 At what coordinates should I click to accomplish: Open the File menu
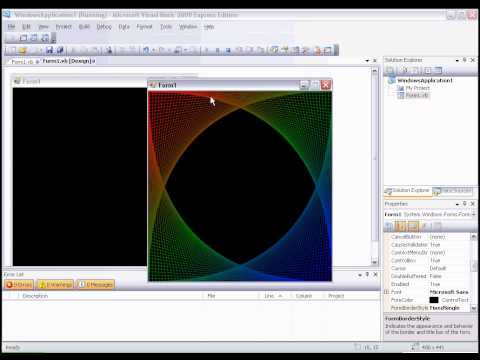(x=11, y=27)
